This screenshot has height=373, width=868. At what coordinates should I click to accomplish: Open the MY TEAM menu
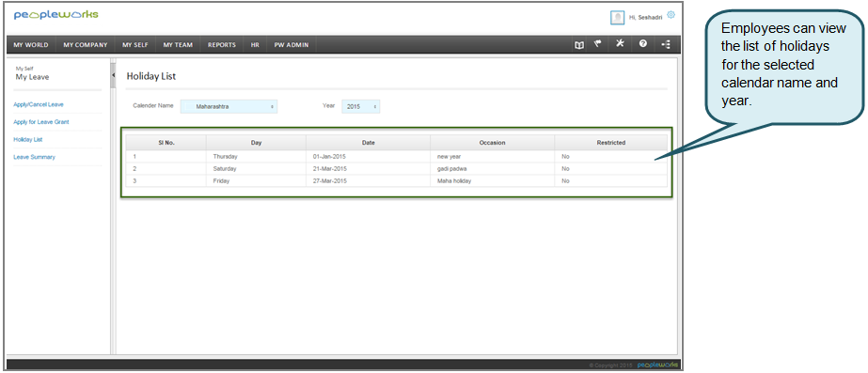point(178,45)
